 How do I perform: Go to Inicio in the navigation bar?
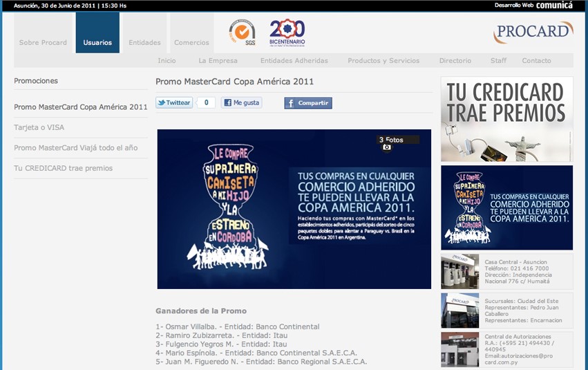(167, 60)
